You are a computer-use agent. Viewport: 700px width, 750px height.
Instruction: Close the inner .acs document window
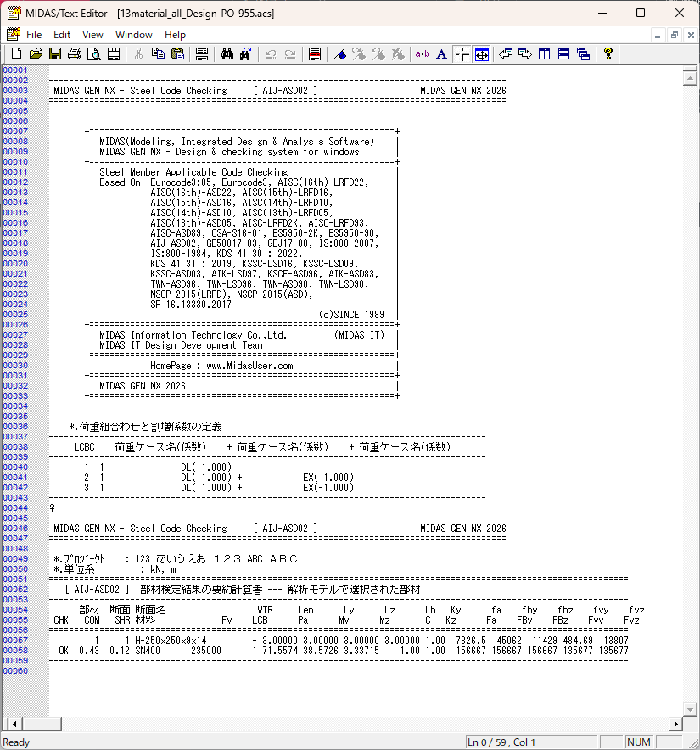pyautogui.click(x=691, y=35)
